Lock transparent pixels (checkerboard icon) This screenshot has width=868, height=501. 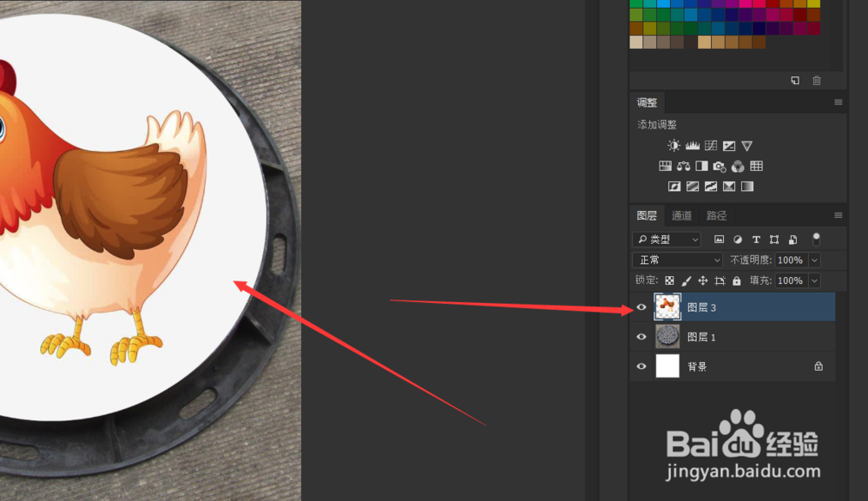[669, 280]
